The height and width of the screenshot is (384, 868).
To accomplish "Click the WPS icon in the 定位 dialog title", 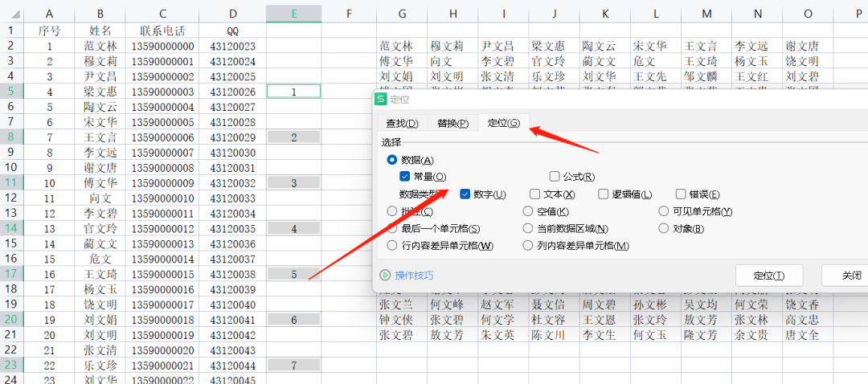I will click(x=380, y=100).
